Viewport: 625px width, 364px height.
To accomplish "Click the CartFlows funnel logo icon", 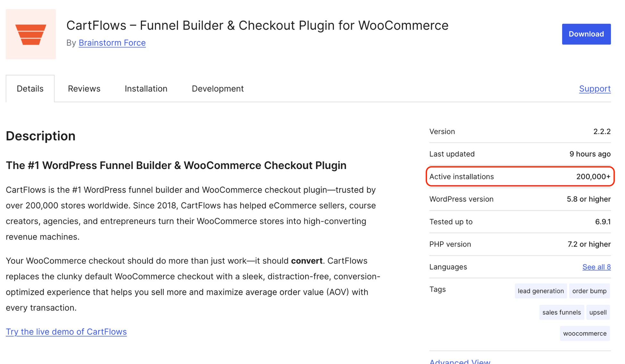I will tap(31, 34).
